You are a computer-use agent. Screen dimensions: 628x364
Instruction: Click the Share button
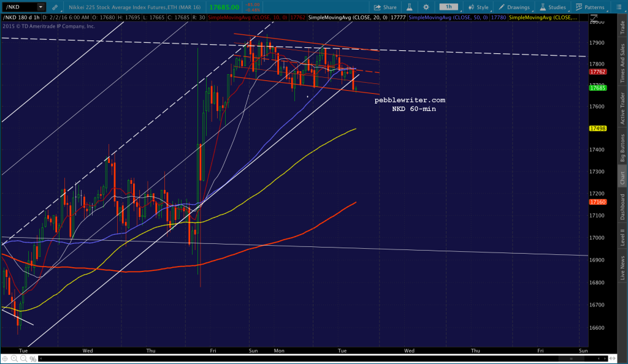point(385,7)
